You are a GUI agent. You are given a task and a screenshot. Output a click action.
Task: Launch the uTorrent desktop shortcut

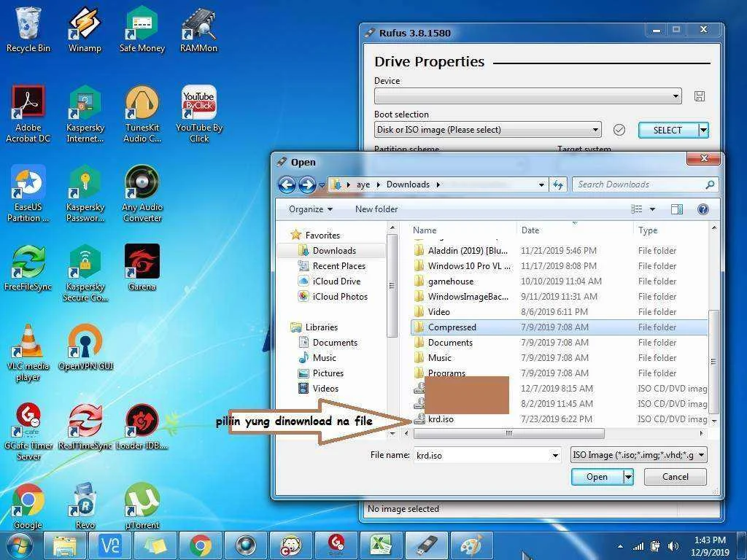pyautogui.click(x=142, y=507)
